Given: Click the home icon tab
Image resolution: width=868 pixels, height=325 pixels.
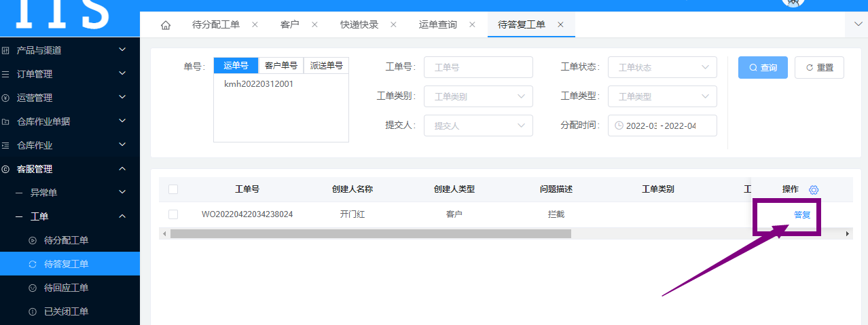Looking at the screenshot, I should (x=166, y=25).
